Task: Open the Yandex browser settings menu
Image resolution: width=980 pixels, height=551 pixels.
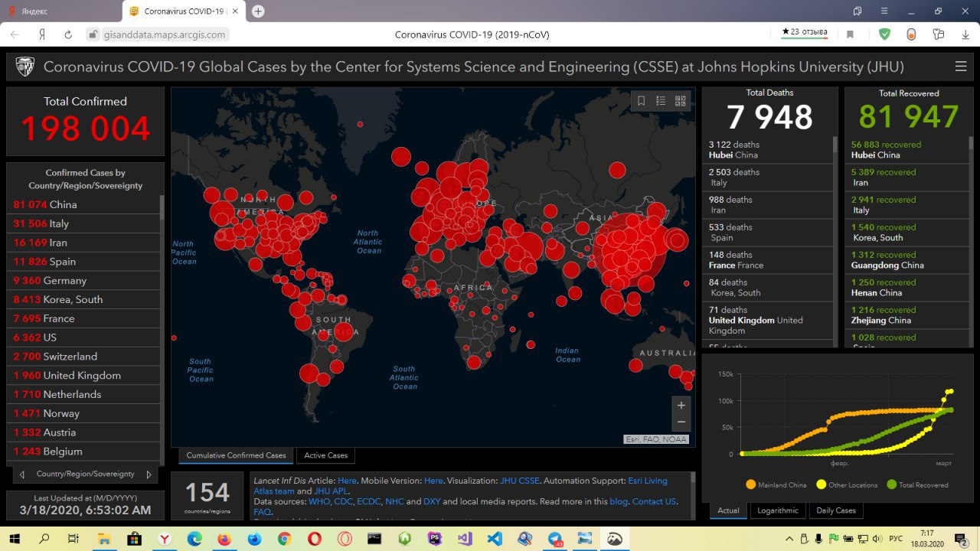Action: (884, 11)
